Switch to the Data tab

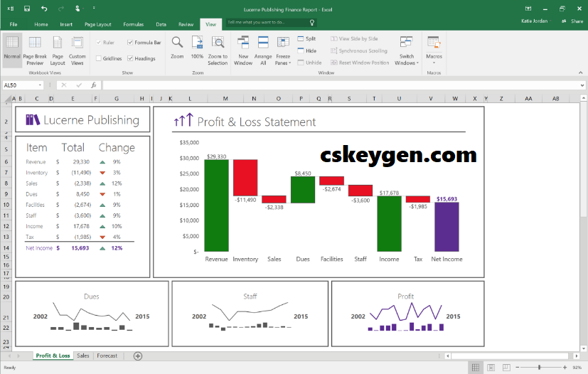tap(161, 24)
